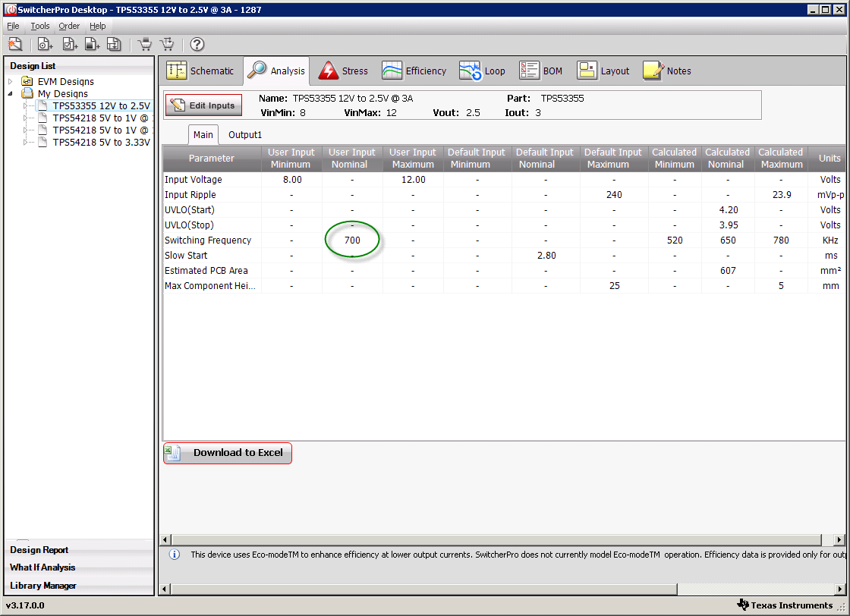Image resolution: width=850 pixels, height=616 pixels.
Task: Click the Parameter column header
Action: tap(212, 159)
